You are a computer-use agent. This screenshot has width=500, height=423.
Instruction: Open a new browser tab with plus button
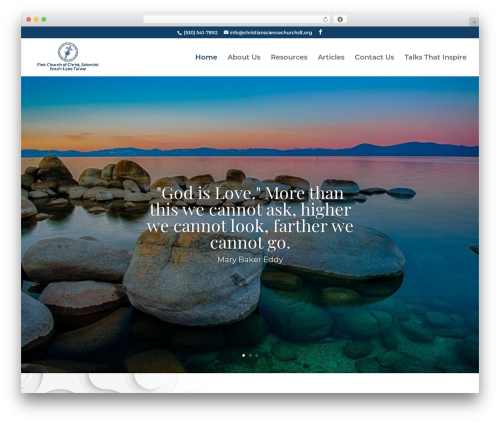click(474, 22)
